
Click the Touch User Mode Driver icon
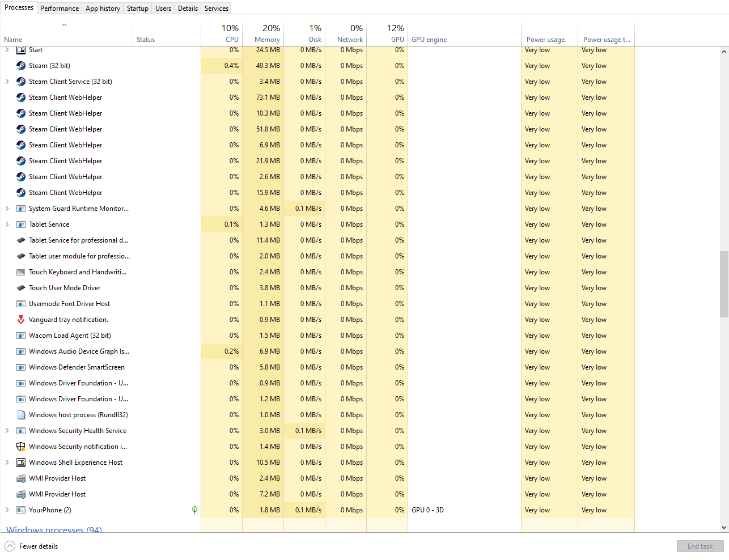21,288
